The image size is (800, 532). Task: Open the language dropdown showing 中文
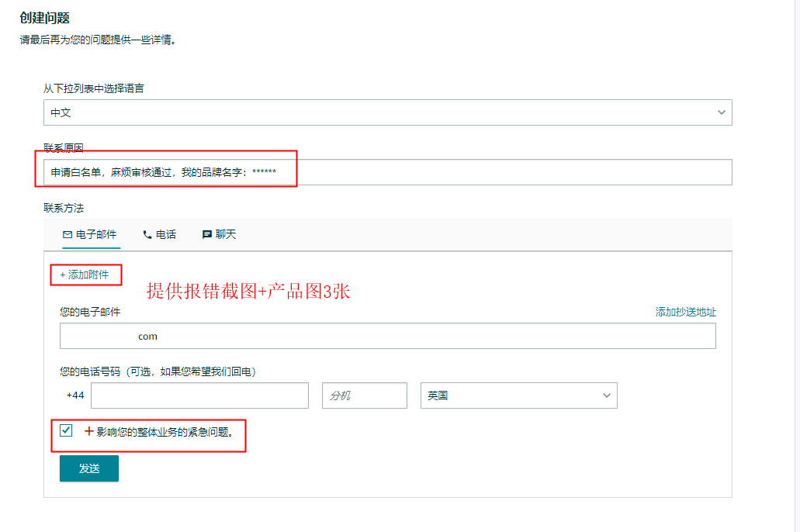tap(388, 112)
